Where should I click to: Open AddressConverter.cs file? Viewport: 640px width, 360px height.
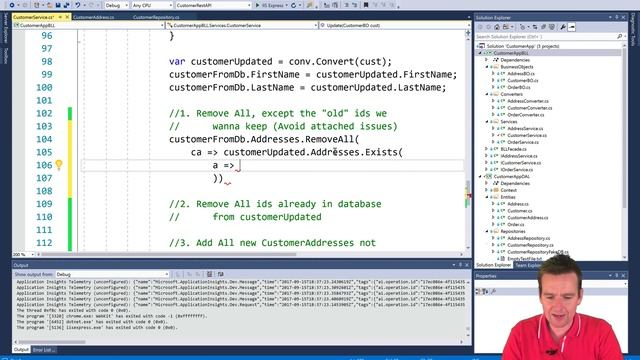(x=528, y=101)
